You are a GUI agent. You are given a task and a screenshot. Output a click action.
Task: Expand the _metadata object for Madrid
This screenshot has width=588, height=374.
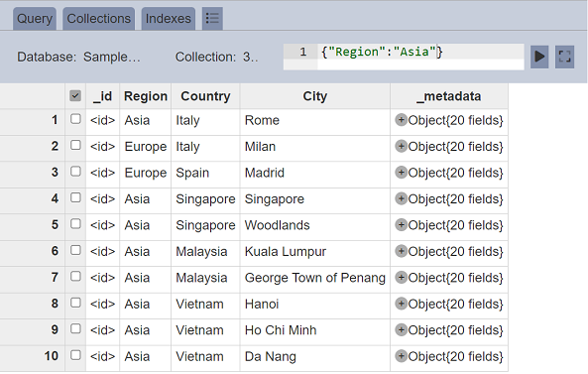pyautogui.click(x=401, y=173)
